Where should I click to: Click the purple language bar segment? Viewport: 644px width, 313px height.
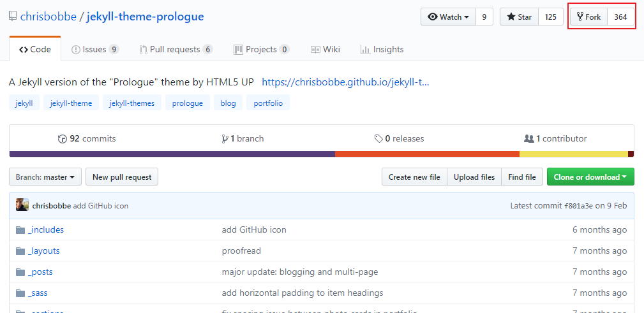[x=172, y=154]
